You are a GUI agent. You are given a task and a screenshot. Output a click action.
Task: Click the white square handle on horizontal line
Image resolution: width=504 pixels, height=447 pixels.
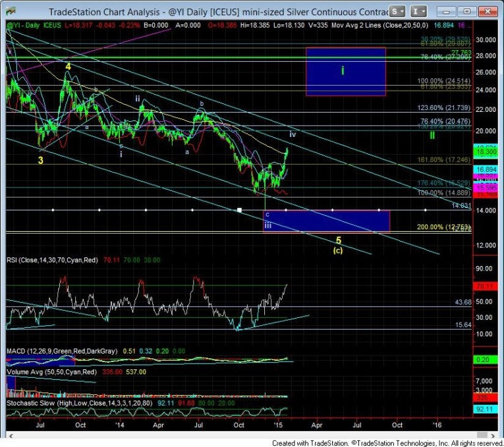pos(240,211)
